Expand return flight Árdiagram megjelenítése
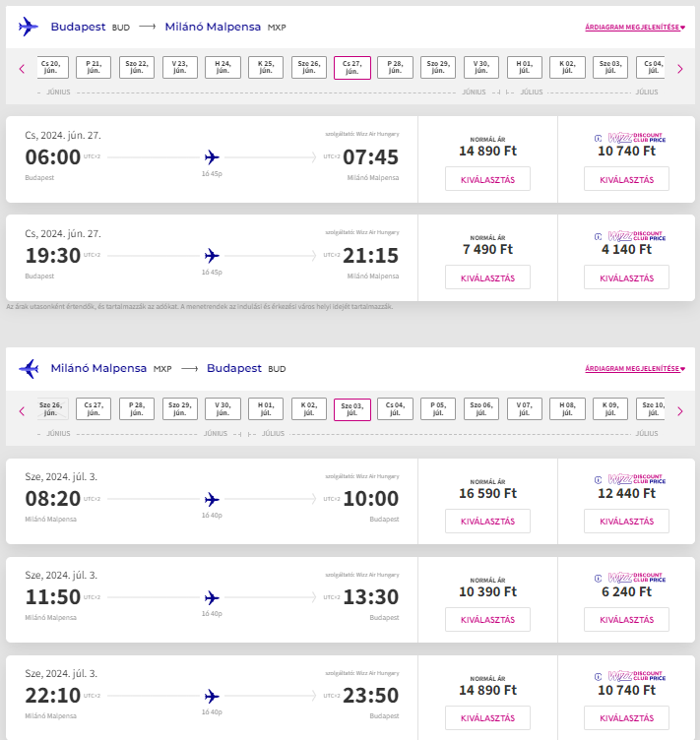700x740 pixels. pyautogui.click(x=634, y=369)
